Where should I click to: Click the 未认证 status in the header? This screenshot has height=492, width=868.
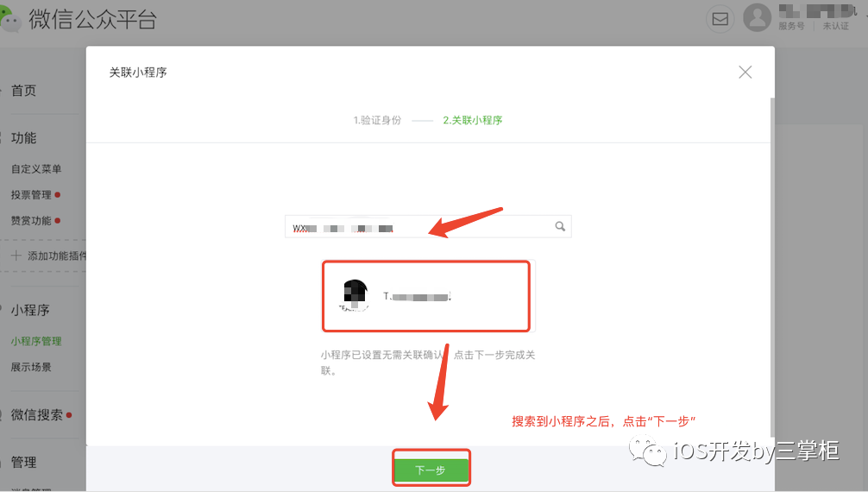[x=835, y=26]
